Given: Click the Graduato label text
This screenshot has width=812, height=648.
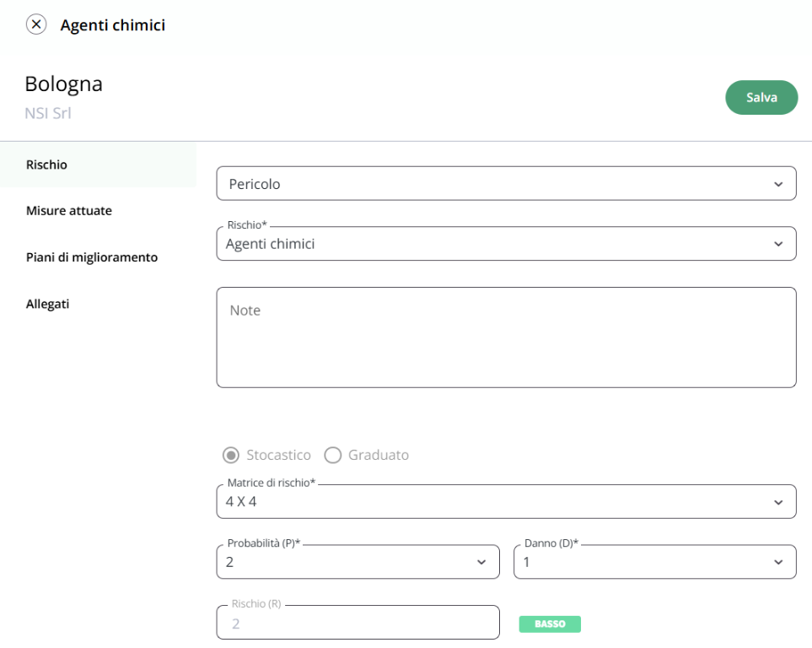Looking at the screenshot, I should [379, 455].
